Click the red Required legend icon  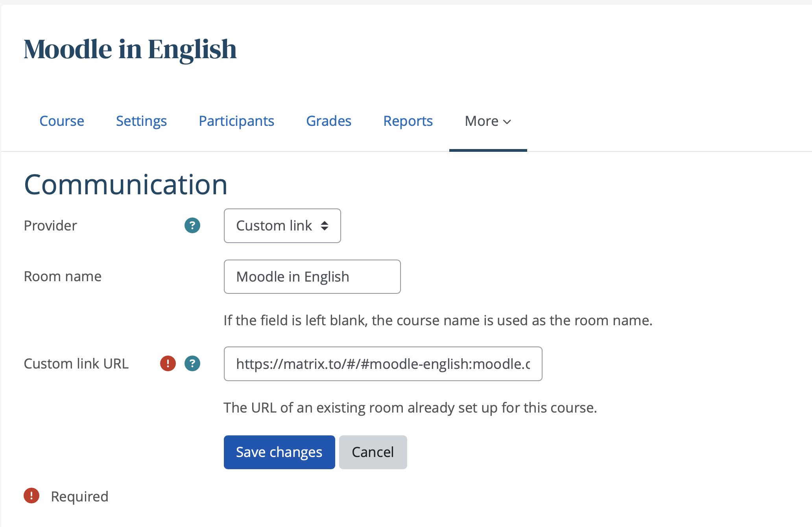pyautogui.click(x=31, y=496)
